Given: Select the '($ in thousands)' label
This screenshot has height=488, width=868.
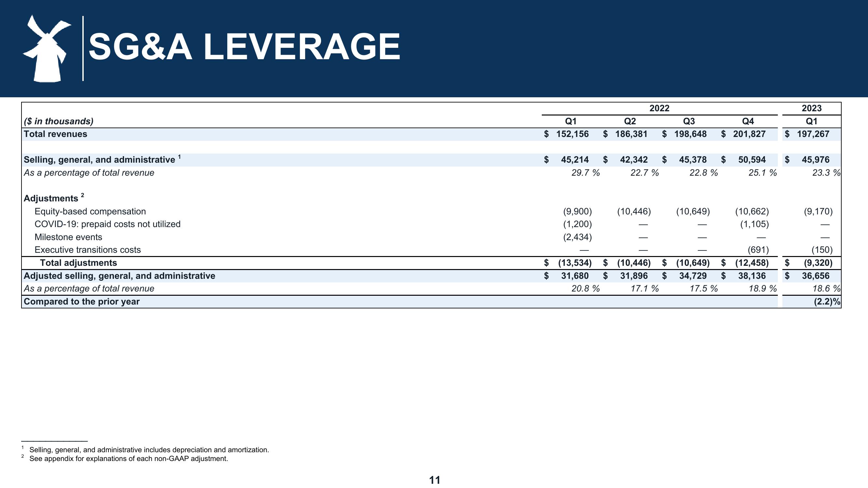Looking at the screenshot, I should click(59, 121).
